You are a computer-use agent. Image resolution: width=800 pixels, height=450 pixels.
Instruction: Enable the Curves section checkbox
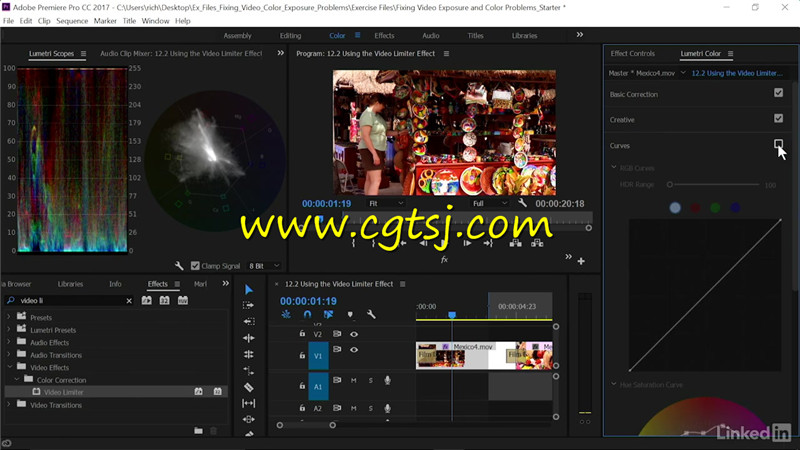[778, 144]
